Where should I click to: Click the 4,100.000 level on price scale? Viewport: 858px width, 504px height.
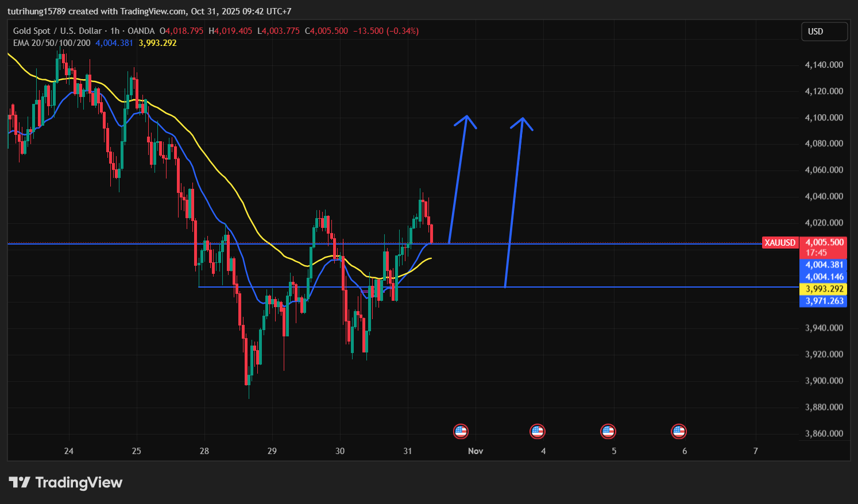[824, 118]
